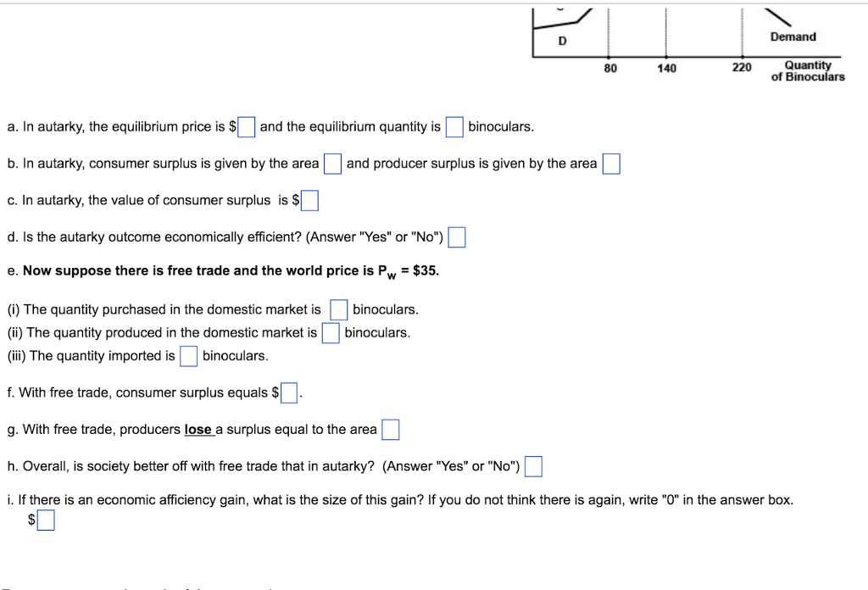Select the quantity purchased answer box
This screenshot has height=590, width=868.
coord(338,309)
